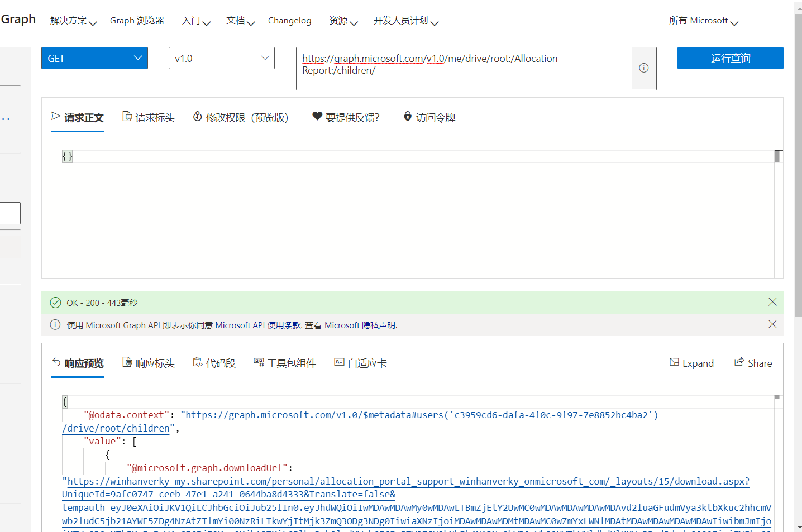
Task: Switch to the 响应预览 tab
Action: [x=78, y=363]
